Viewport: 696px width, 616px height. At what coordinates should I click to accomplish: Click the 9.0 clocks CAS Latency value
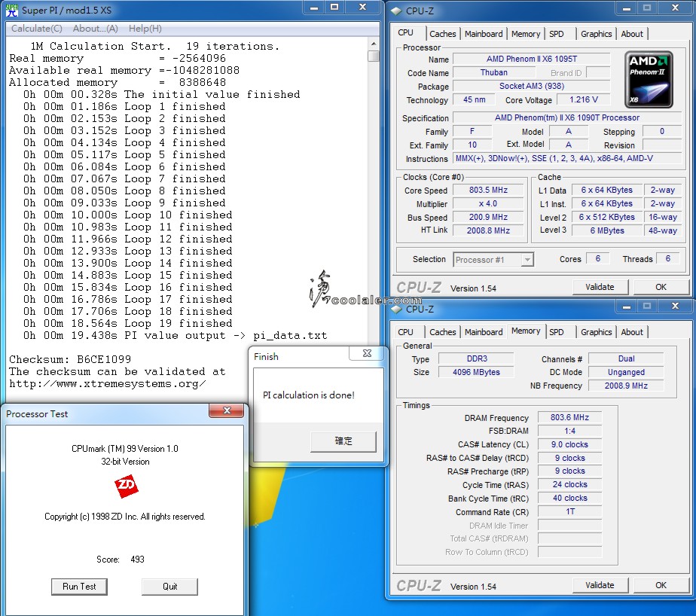tap(569, 444)
